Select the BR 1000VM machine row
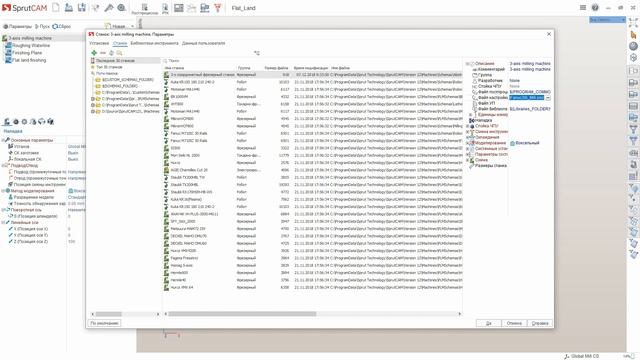Image resolution: width=640 pixels, height=360 pixels. [313, 97]
